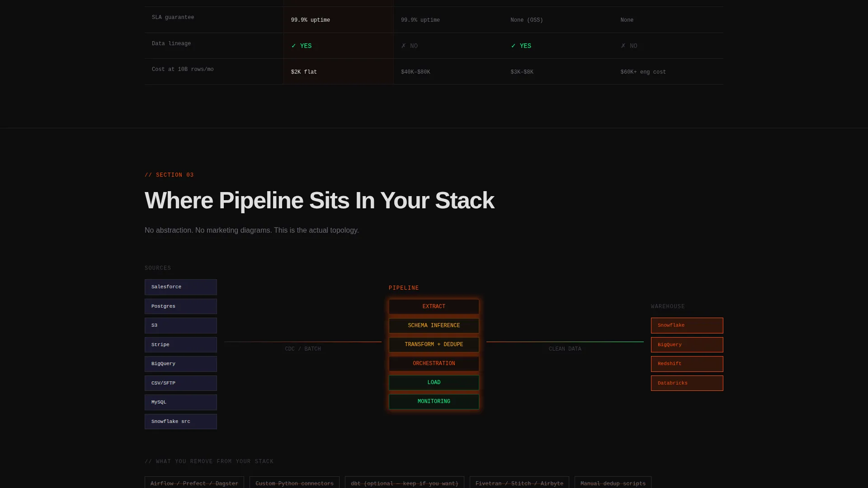Click the 'SOURCES' column label
Image resolution: width=868 pixels, height=488 pixels.
(158, 268)
